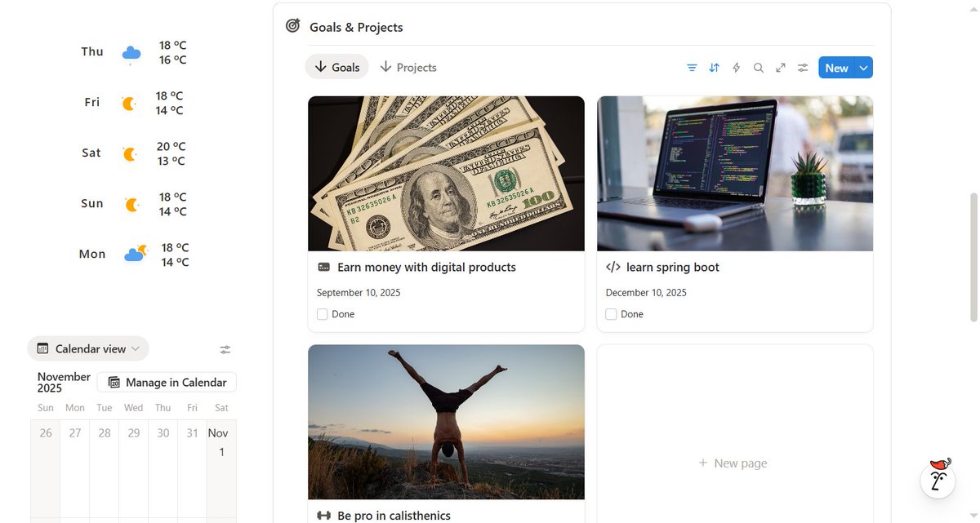Screen dimensions: 980x523
Task: Select calendar day 31
Action: (192, 433)
